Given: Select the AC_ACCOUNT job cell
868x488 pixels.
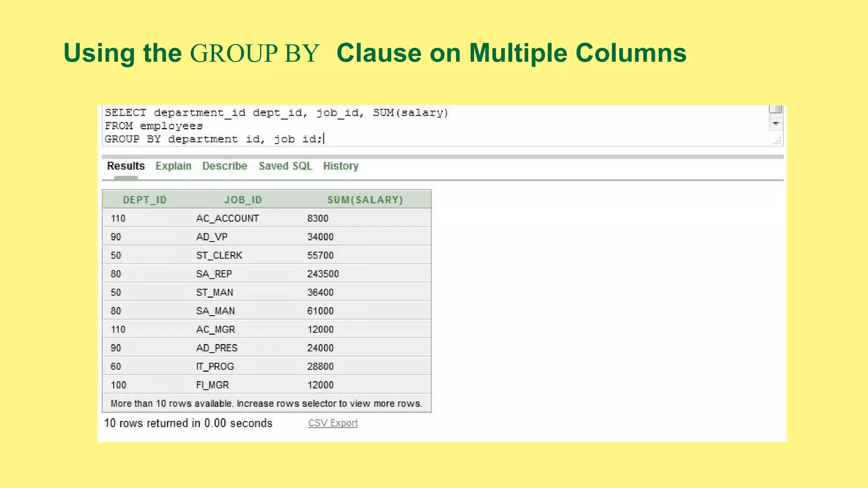Looking at the screenshot, I should (x=227, y=219).
